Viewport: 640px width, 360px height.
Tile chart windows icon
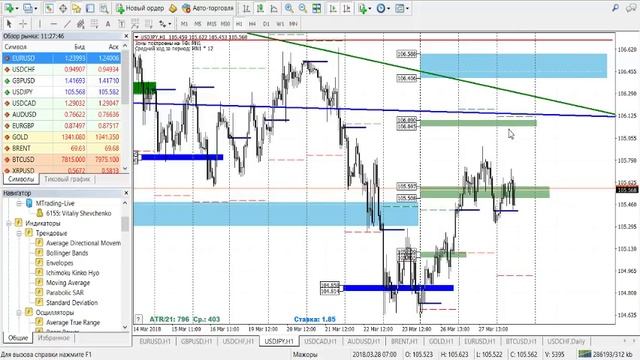click(316, 8)
